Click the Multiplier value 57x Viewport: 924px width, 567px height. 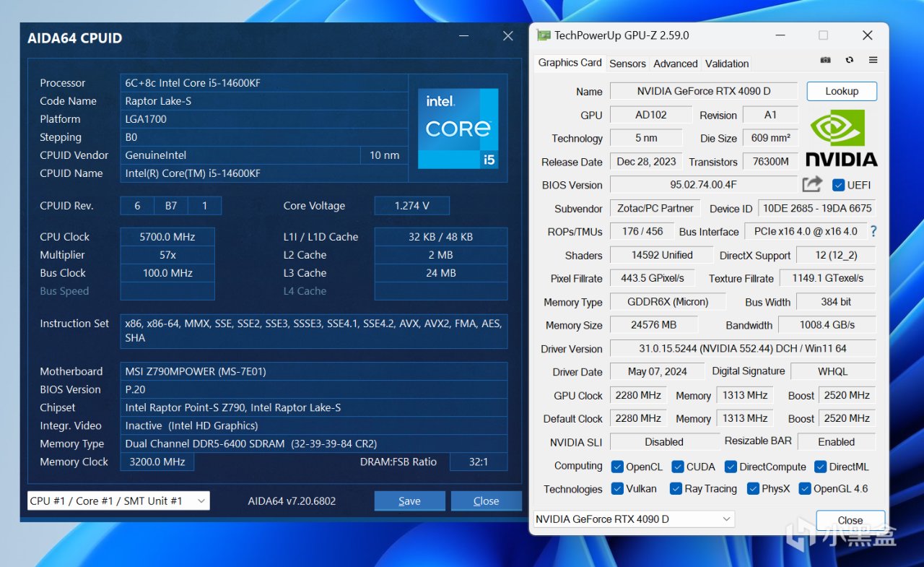(167, 255)
